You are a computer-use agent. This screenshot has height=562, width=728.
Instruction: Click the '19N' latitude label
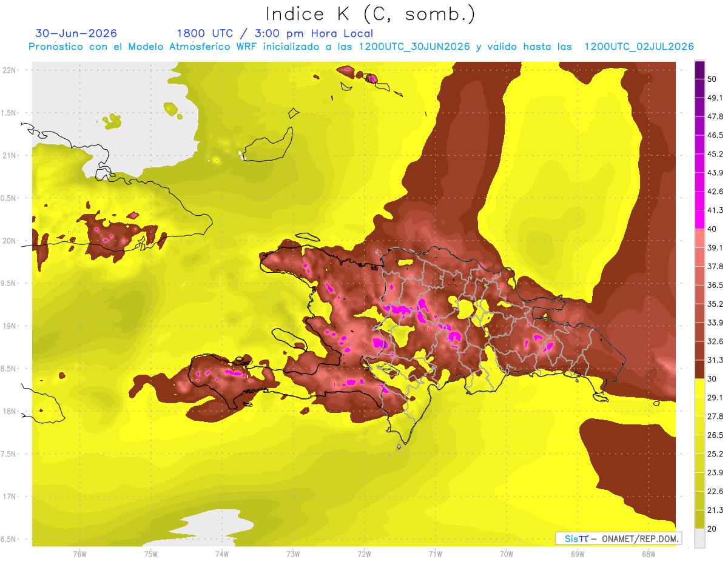[9, 326]
